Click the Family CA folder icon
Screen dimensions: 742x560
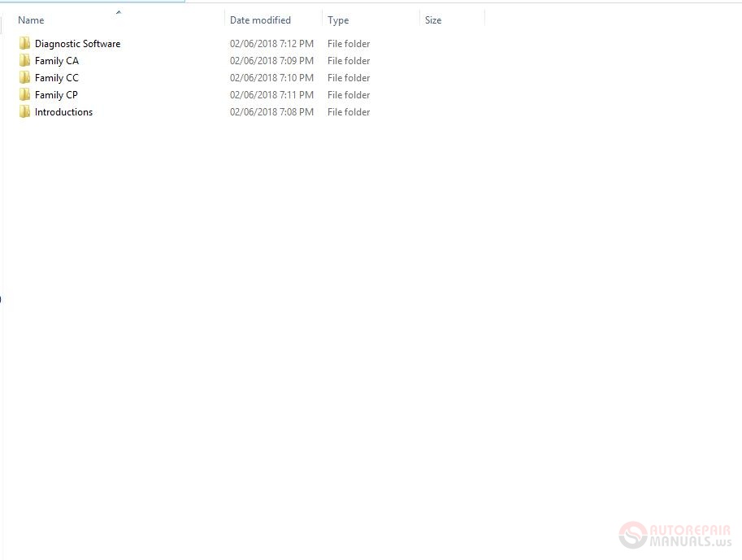24,61
